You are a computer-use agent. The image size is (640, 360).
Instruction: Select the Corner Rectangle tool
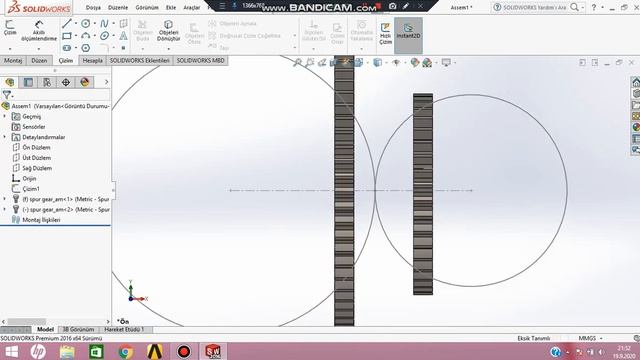pos(67,36)
